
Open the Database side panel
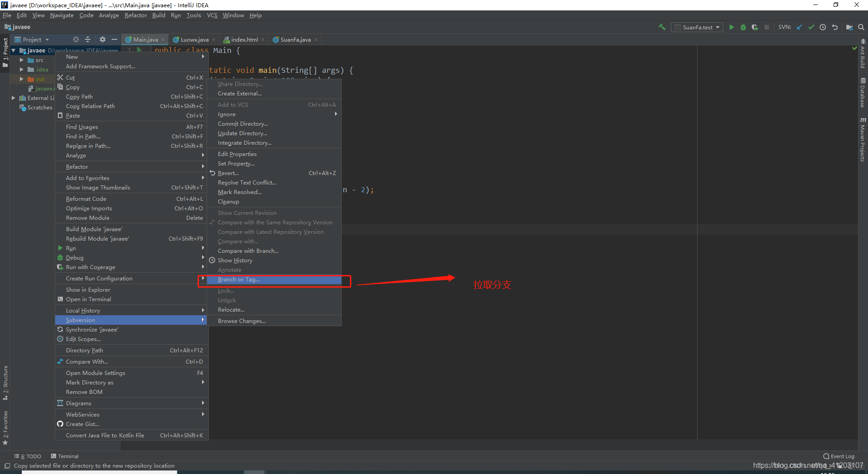tap(863, 93)
